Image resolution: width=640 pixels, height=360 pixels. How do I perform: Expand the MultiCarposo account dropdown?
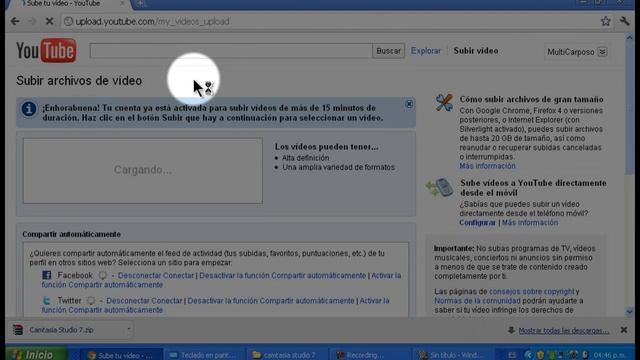coord(602,52)
